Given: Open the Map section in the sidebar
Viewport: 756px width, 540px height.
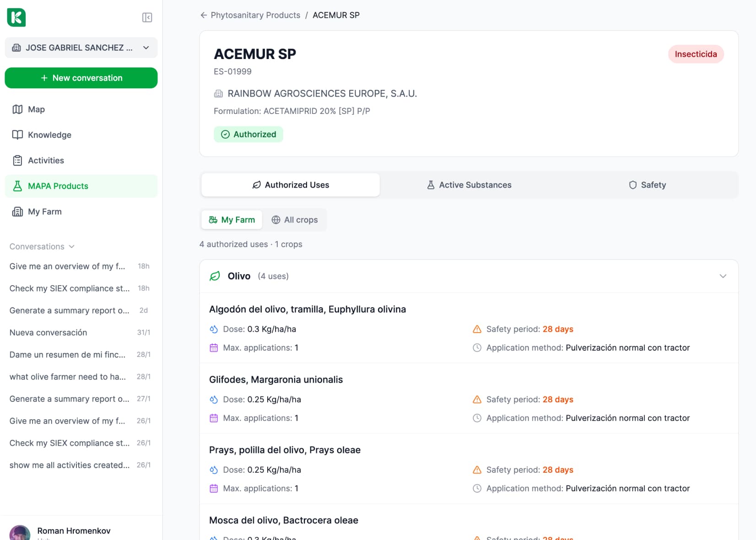Looking at the screenshot, I should point(37,109).
